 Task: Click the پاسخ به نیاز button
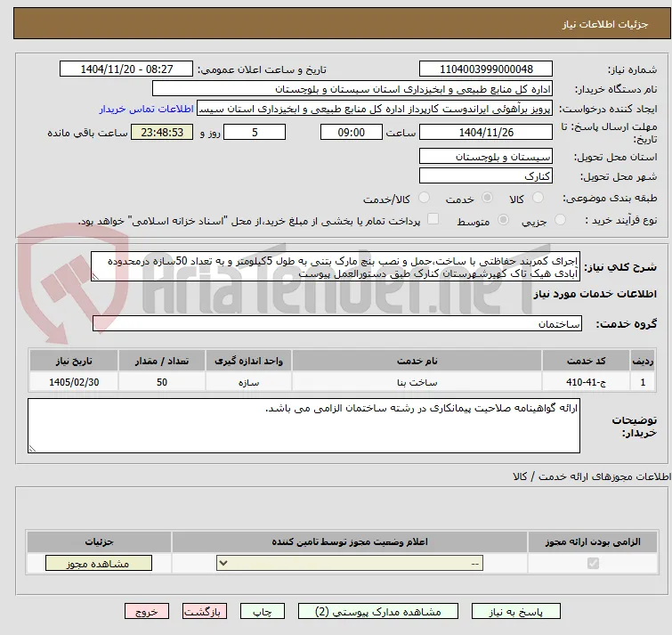[516, 612]
